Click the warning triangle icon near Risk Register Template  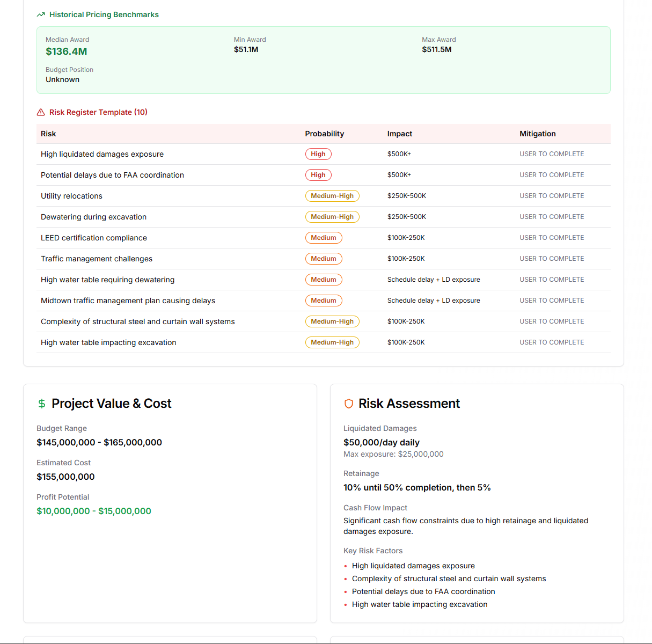(41, 112)
